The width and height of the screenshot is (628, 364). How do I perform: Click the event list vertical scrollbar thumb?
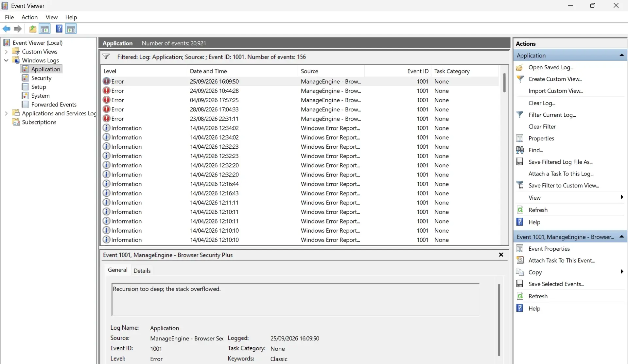pos(504,83)
